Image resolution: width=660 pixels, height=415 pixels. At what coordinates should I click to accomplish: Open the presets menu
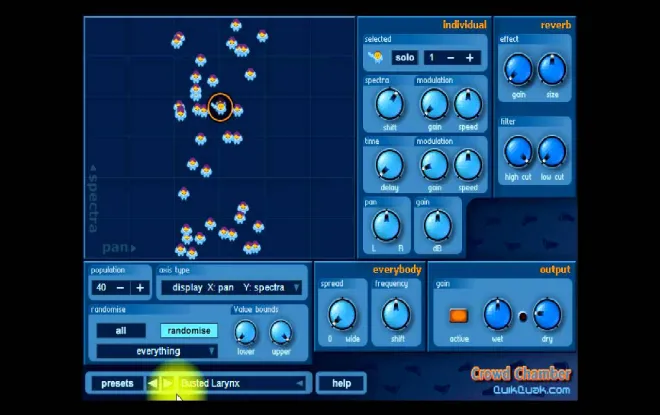(x=117, y=383)
